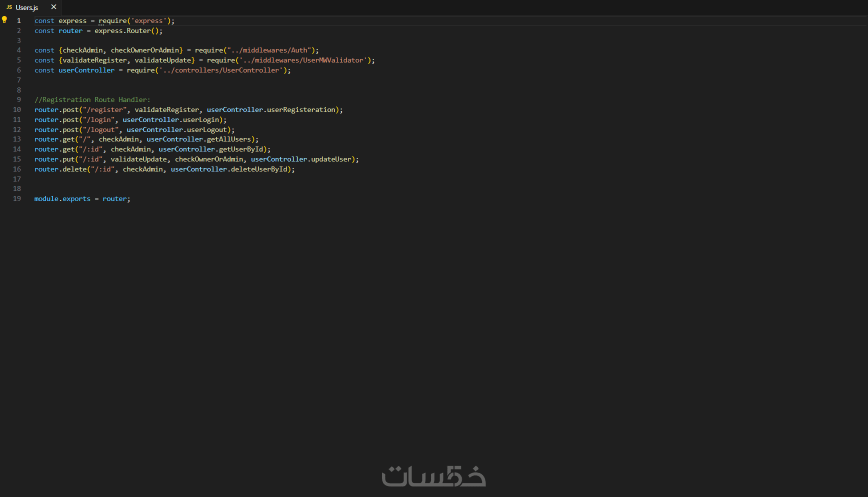This screenshot has width=868, height=497.
Task: Click validateRegister argument on line 10
Action: pos(167,110)
